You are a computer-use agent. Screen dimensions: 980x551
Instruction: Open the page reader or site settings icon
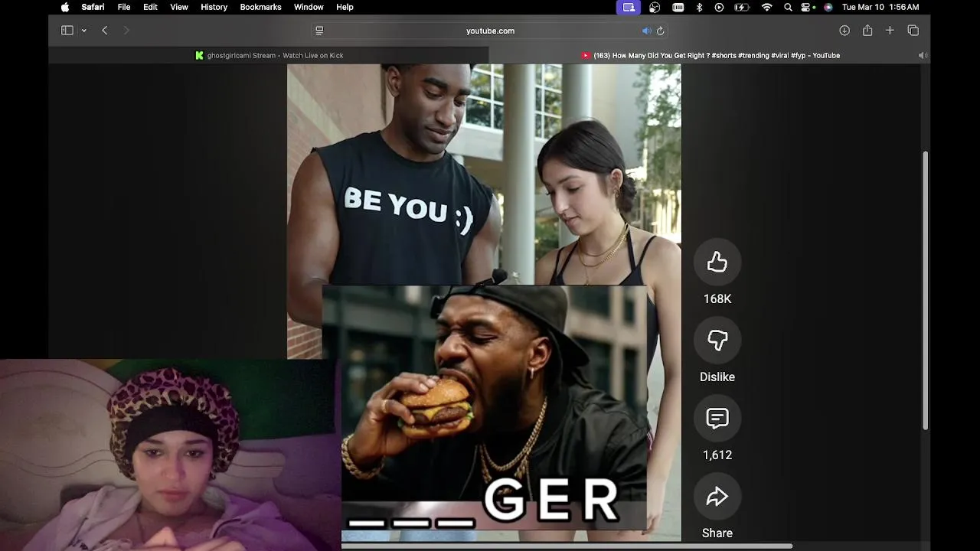pyautogui.click(x=319, y=31)
